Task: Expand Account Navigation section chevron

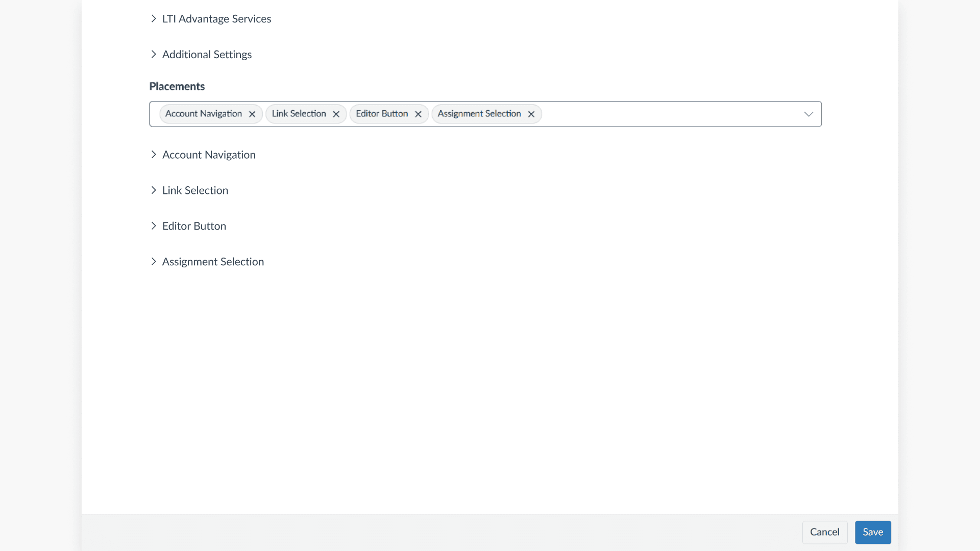Action: tap(154, 155)
